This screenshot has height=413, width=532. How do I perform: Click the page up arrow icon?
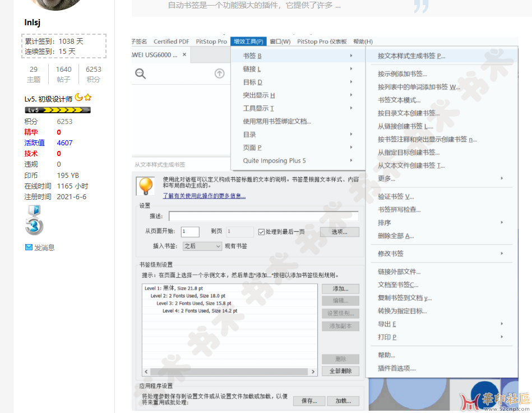coord(220,74)
